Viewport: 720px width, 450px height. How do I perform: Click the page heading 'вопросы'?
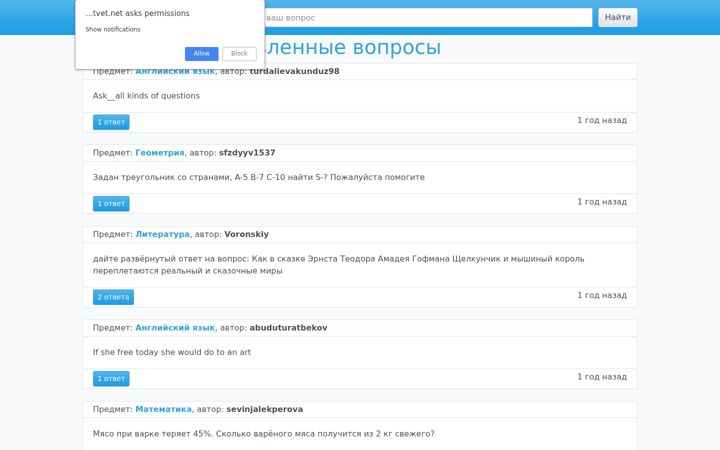click(396, 47)
